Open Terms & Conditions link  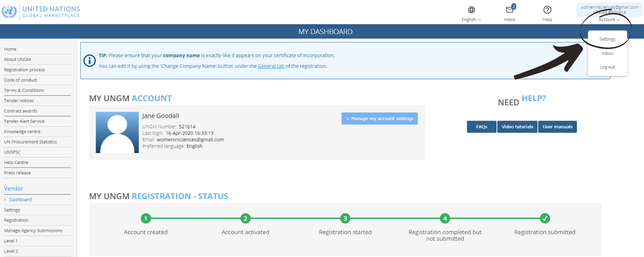pos(24,91)
